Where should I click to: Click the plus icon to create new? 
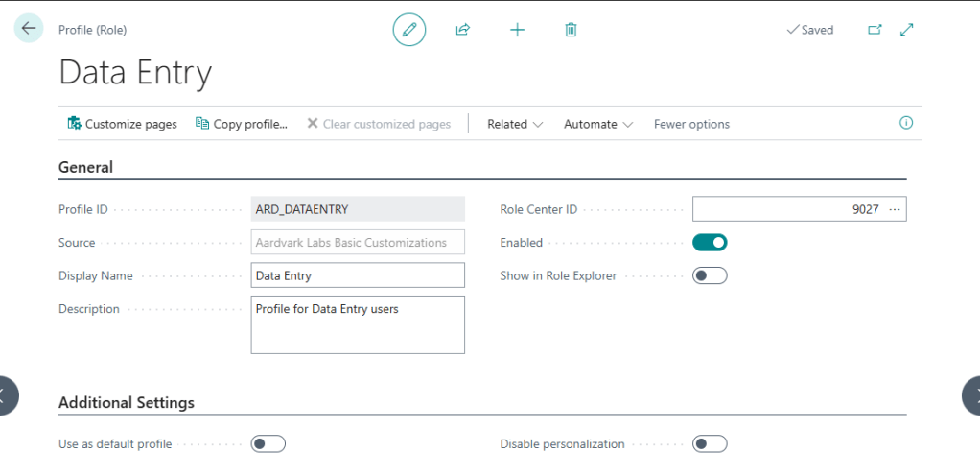[x=517, y=30]
